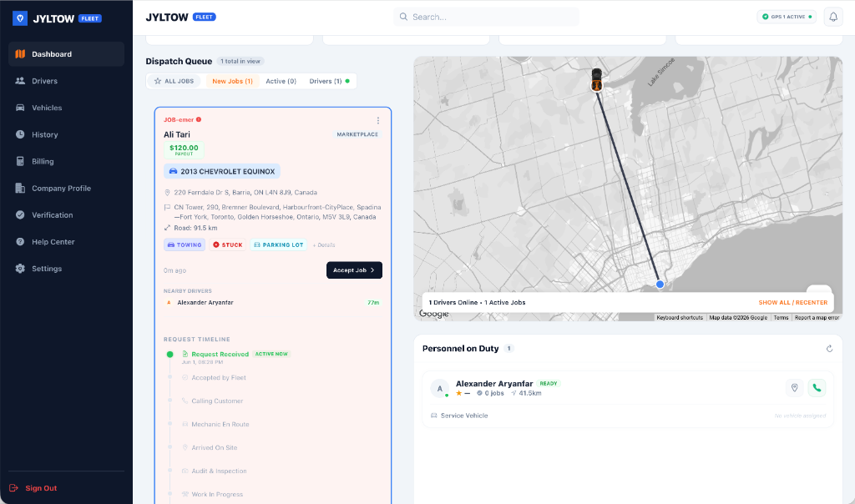Viewport: 855px width, 504px height.
Task: Click the PARKING LOT tag
Action: coord(279,244)
